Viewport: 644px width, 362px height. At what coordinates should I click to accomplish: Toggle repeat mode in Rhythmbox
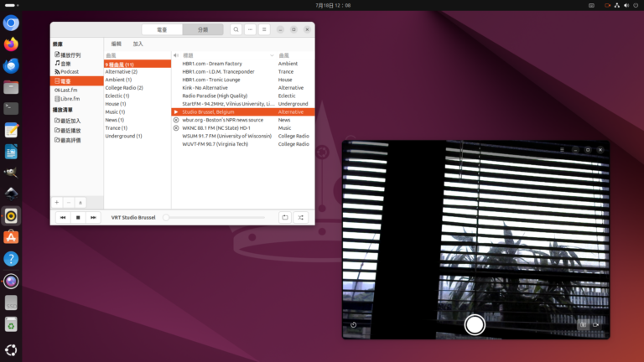[x=285, y=218]
